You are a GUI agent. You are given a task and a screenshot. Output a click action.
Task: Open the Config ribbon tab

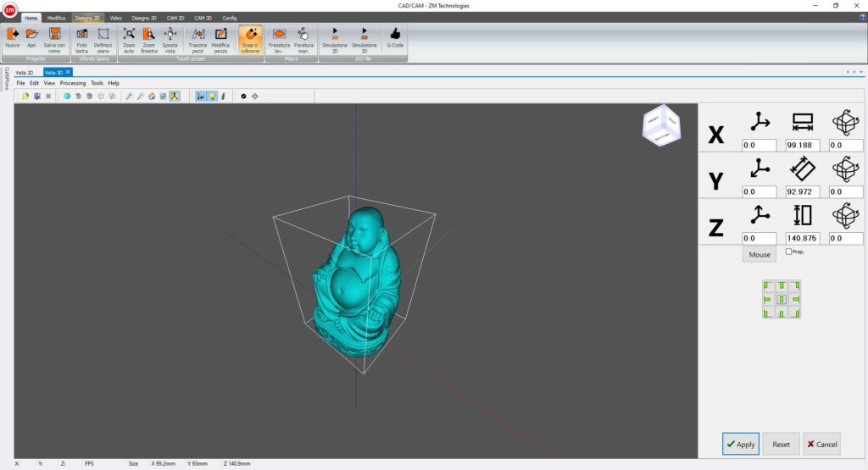click(229, 18)
